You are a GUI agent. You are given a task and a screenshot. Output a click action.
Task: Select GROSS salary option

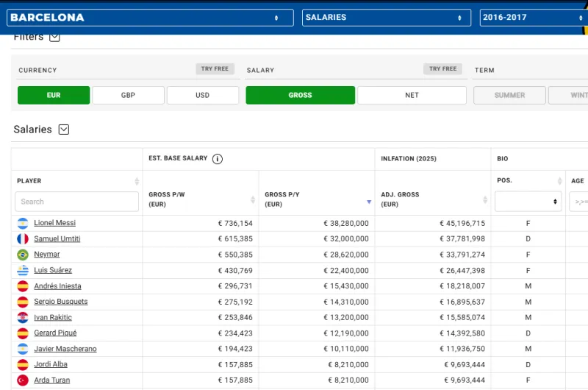coord(301,96)
